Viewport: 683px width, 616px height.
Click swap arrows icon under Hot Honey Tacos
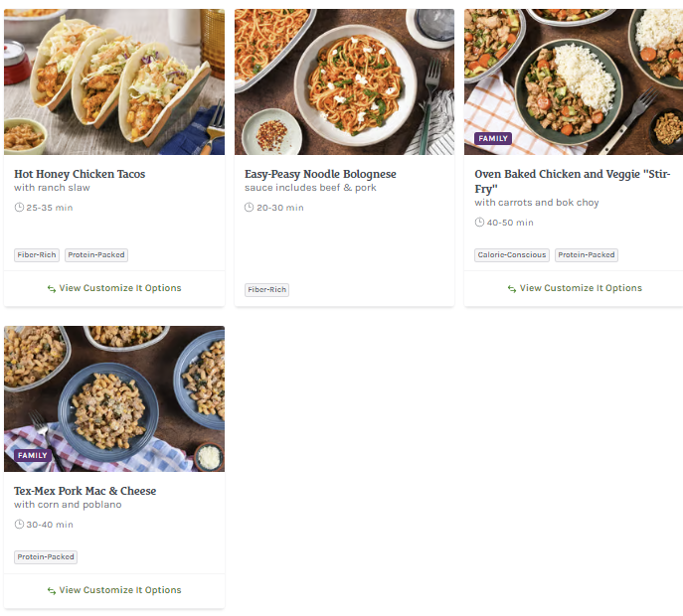(52, 289)
